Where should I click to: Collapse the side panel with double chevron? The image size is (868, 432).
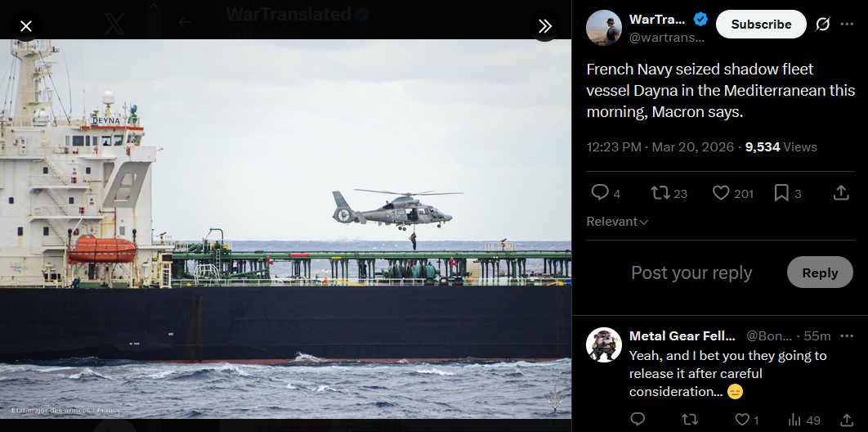(x=544, y=26)
